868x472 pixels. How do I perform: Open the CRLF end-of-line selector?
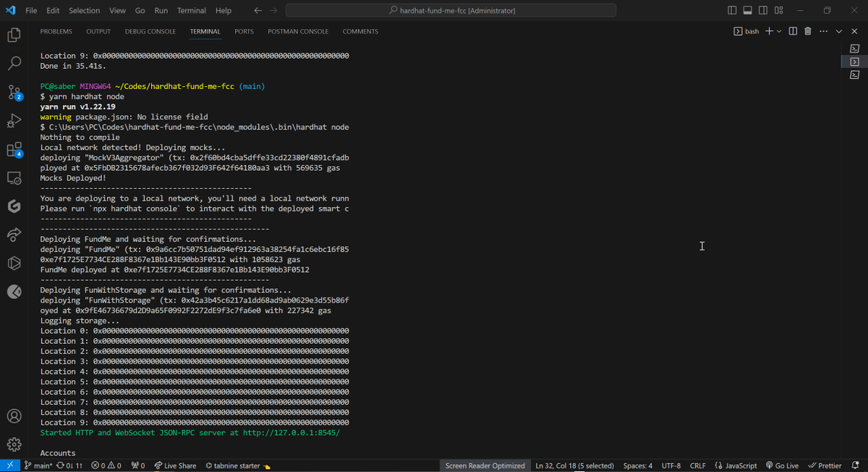click(698, 465)
